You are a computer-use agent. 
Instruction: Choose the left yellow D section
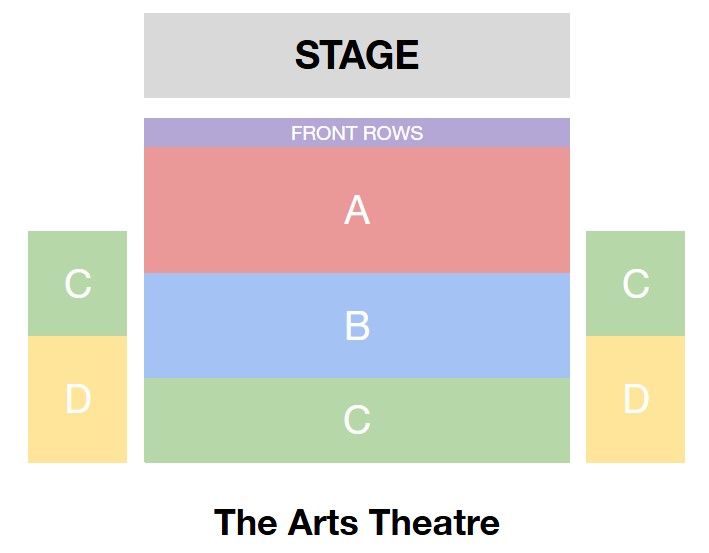pos(77,399)
